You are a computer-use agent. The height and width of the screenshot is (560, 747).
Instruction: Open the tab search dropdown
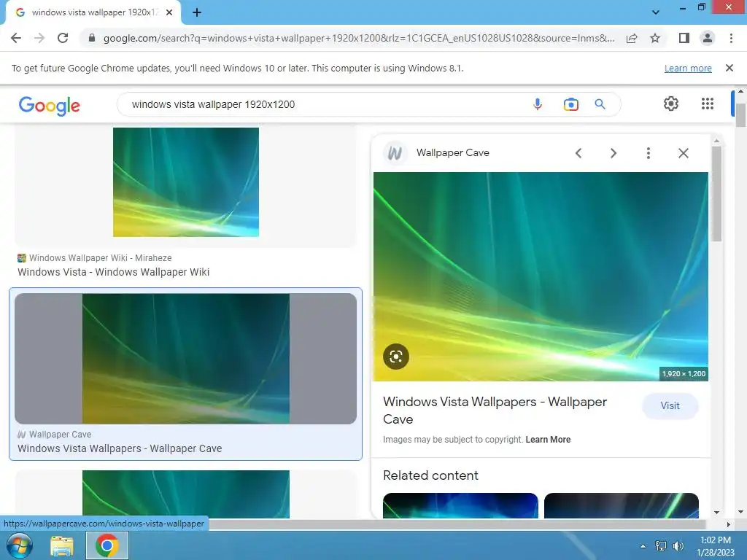pos(656,12)
